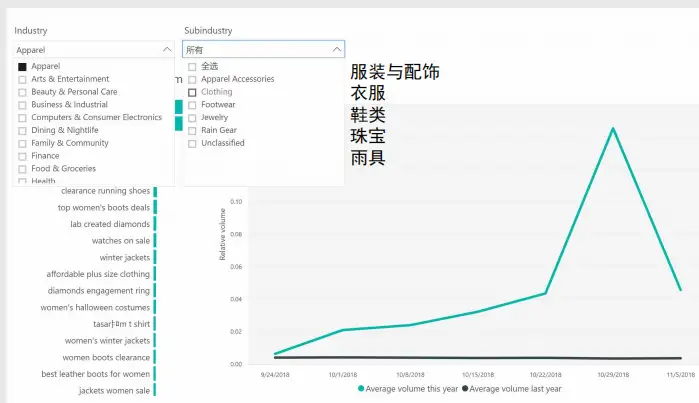Screen dimensions: 699x403
Task: Tick Apparel Accessories subindustry
Action: click(192, 80)
